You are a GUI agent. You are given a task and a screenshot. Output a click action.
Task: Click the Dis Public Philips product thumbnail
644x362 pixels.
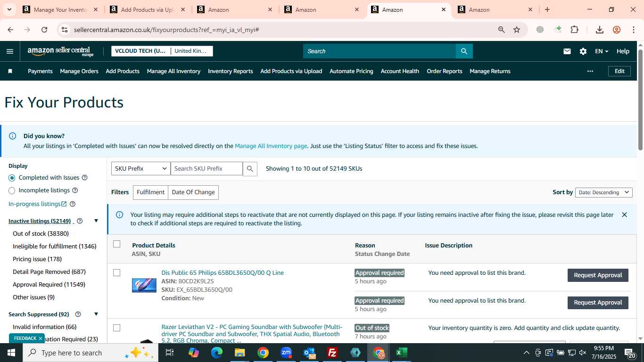(x=144, y=285)
